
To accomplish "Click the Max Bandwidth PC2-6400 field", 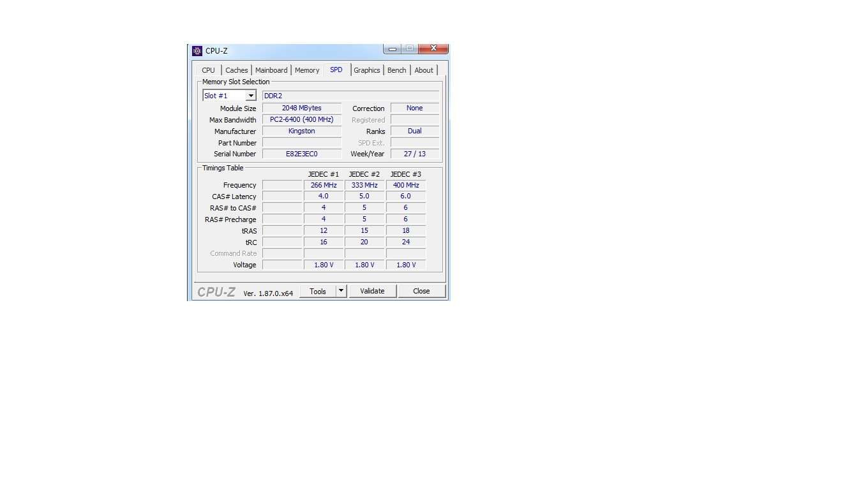I will (x=302, y=119).
